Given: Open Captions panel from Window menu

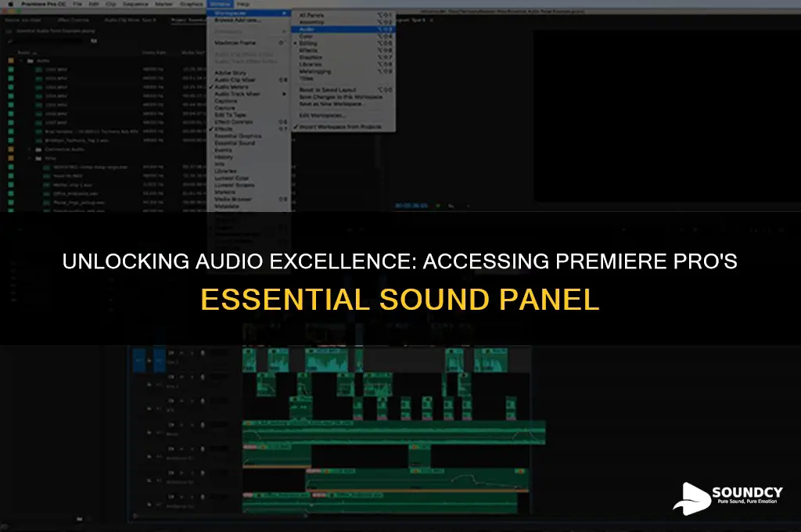Looking at the screenshot, I should (249, 101).
